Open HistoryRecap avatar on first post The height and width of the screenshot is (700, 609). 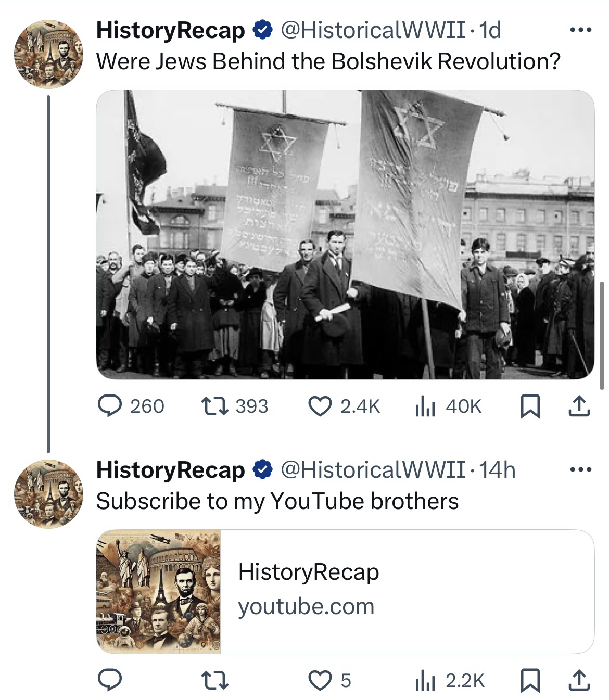(x=48, y=54)
